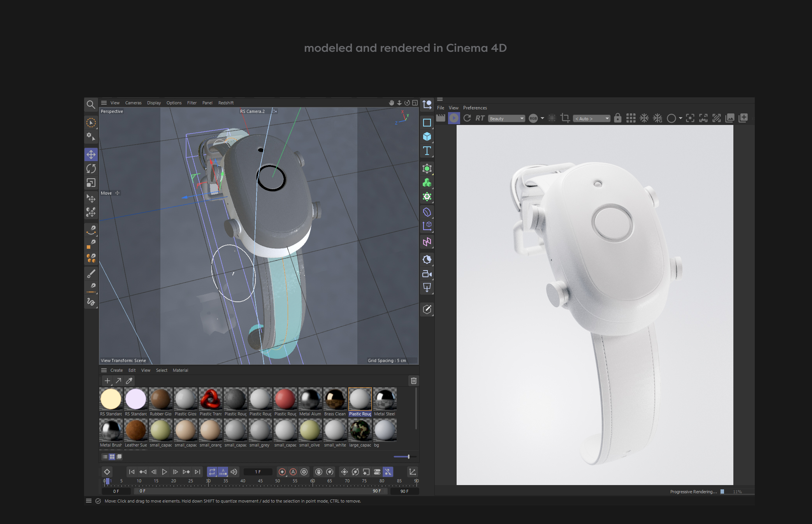Click the snapshot image icon
This screenshot has height=524, width=812.
tap(730, 118)
